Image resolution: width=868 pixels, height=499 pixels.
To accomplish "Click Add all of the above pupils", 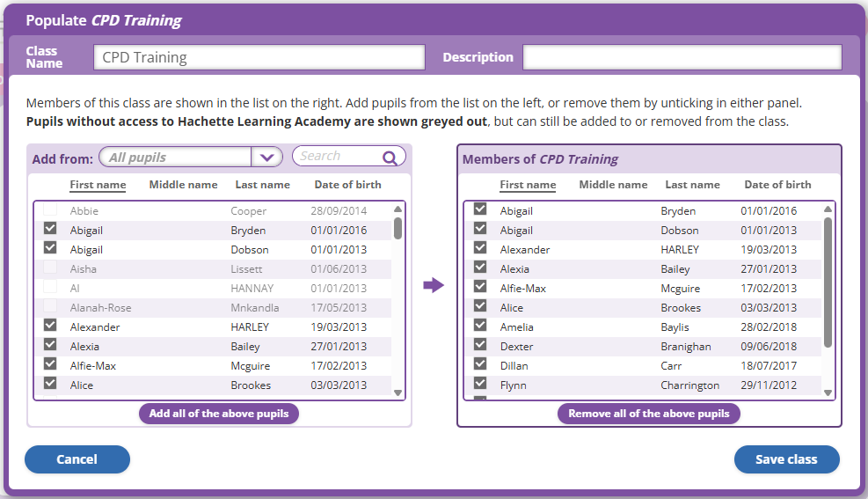I will 219,414.
